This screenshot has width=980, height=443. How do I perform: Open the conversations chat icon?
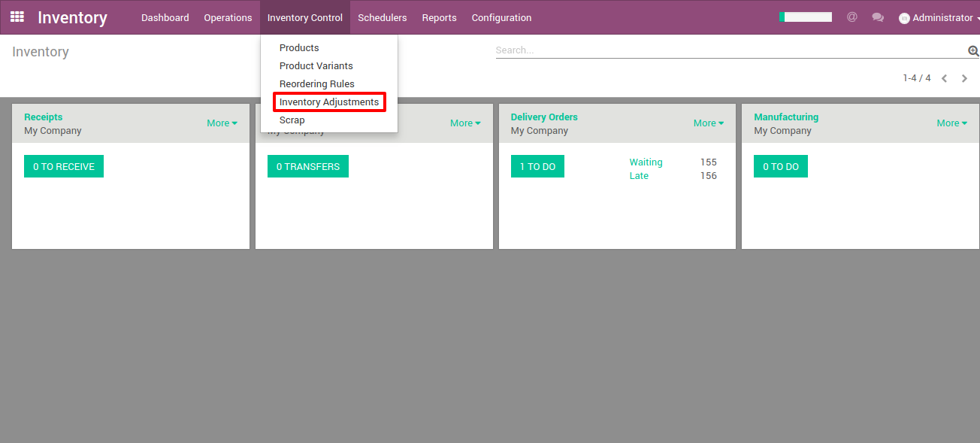click(x=878, y=17)
